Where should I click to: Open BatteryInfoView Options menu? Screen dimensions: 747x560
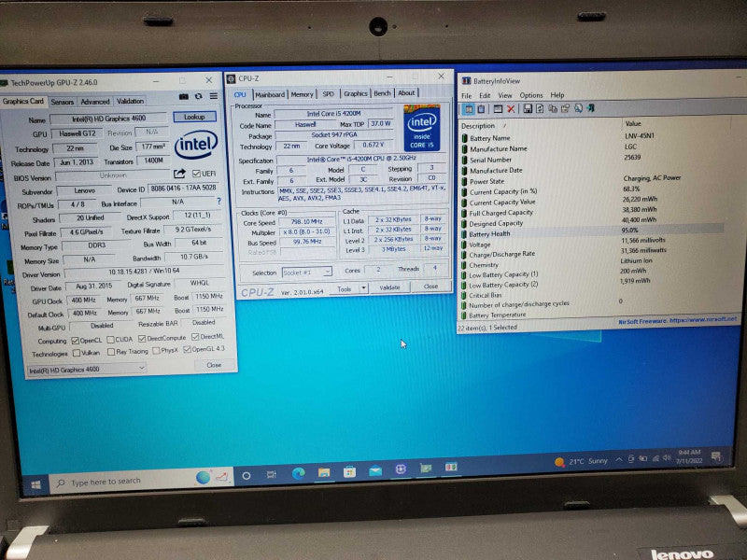530,95
